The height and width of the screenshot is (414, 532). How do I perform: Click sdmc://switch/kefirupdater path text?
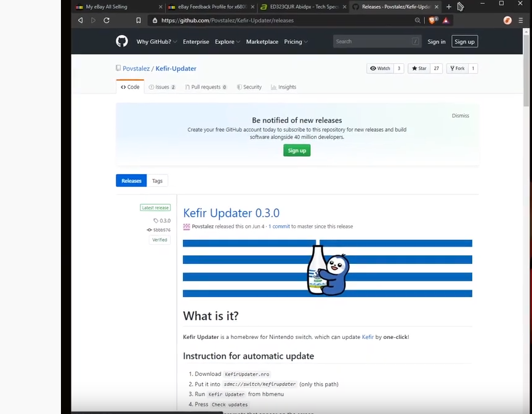pyautogui.click(x=260, y=384)
